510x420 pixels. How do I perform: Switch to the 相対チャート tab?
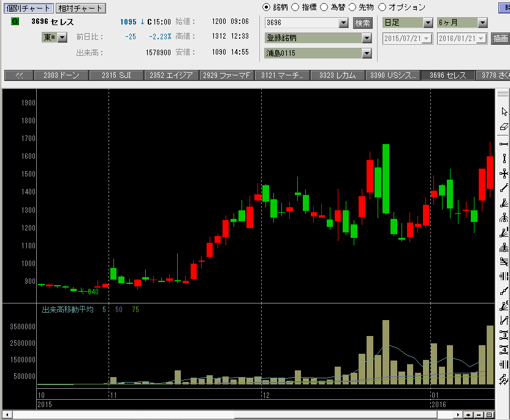point(81,8)
